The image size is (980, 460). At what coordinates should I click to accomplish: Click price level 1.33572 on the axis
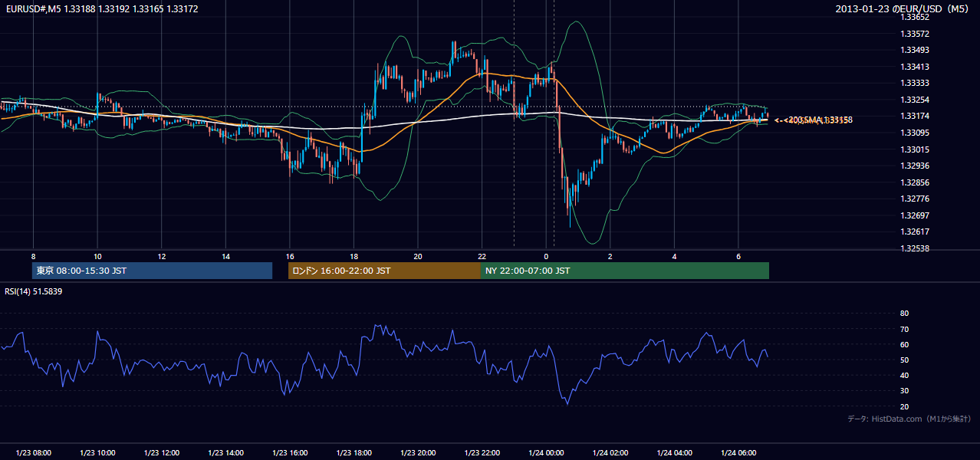[914, 34]
